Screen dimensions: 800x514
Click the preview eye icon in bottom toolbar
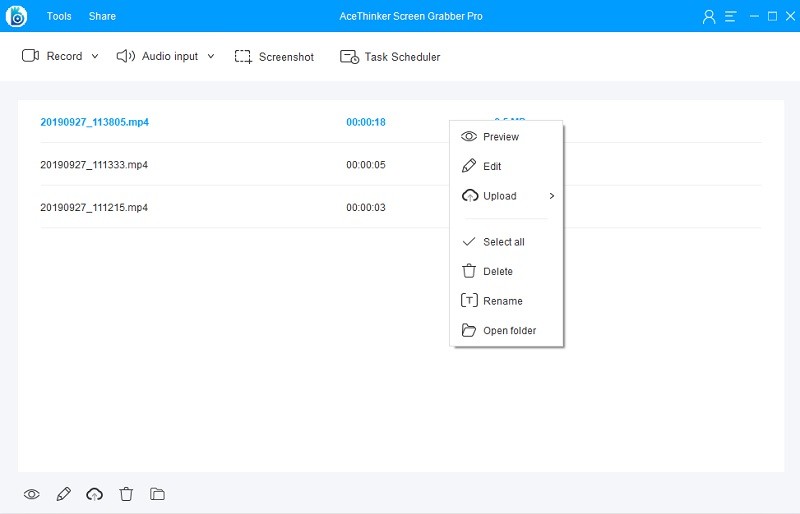click(32, 494)
